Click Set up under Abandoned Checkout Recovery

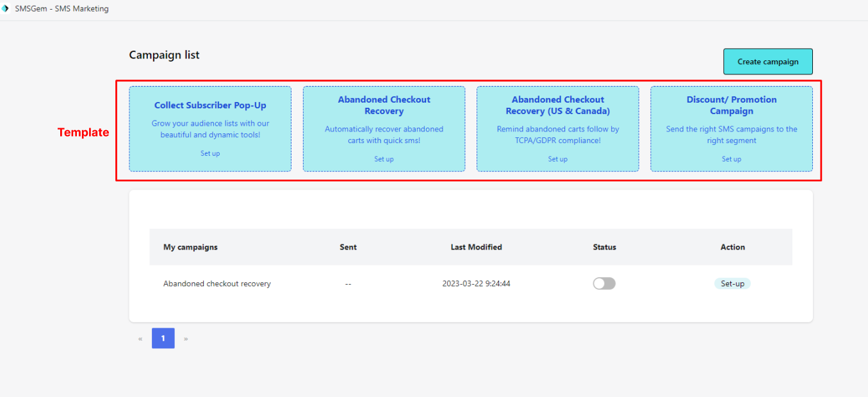(x=384, y=159)
